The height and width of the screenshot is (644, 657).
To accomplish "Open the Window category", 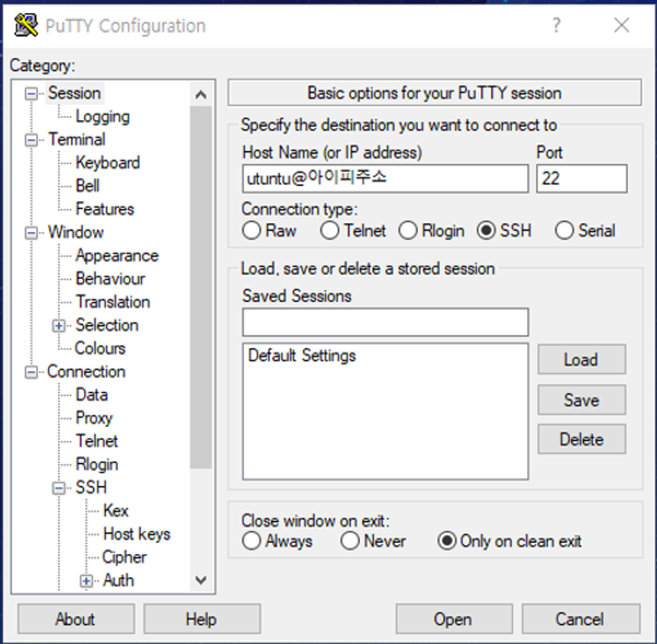I will (76, 232).
